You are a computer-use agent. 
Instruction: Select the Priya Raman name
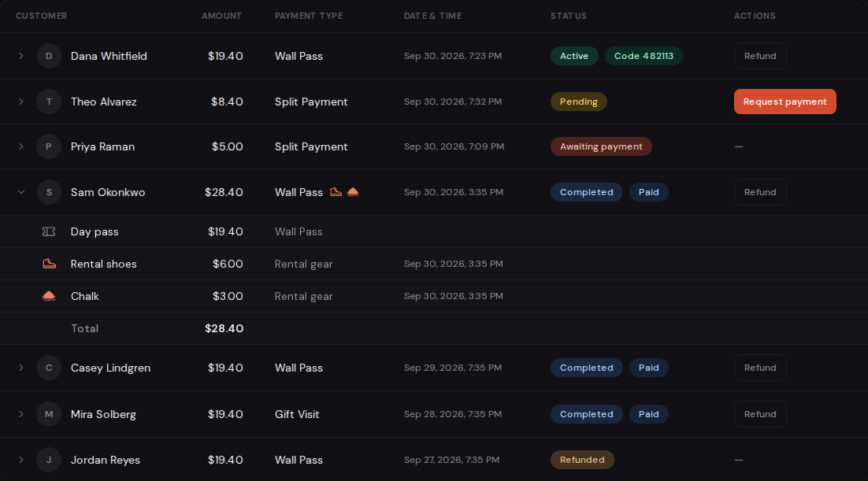[102, 146]
